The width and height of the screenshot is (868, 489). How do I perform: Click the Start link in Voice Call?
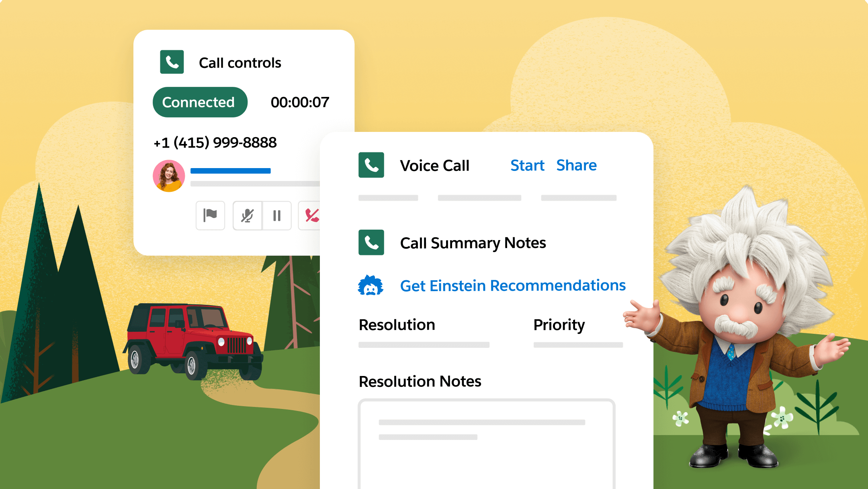527,165
